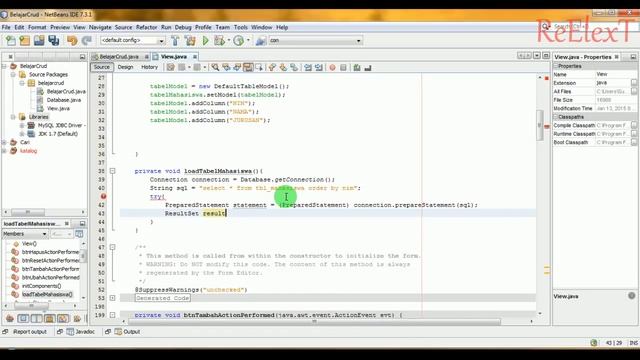Switch to BelajarCrud.java tab
The height and width of the screenshot is (360, 640).
(119, 57)
